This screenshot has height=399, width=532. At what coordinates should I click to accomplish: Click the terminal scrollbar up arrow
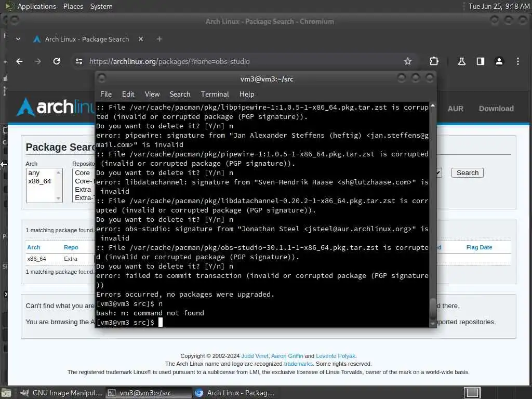tap(433, 106)
